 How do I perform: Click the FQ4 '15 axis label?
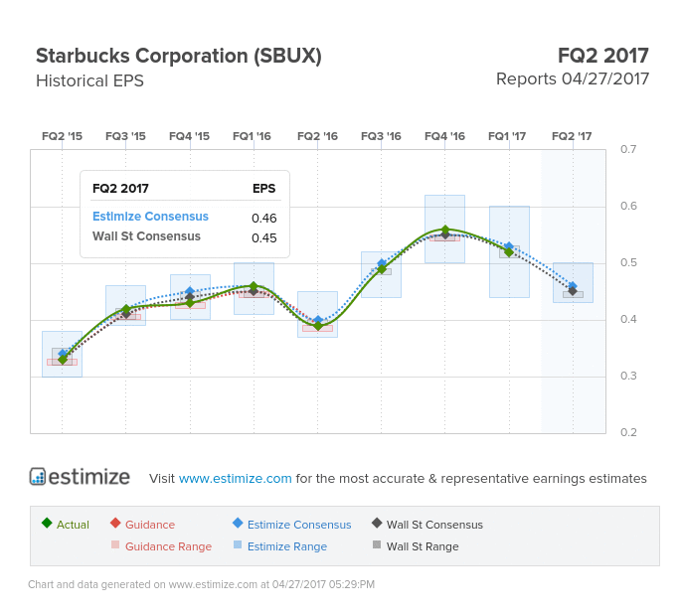(x=189, y=136)
